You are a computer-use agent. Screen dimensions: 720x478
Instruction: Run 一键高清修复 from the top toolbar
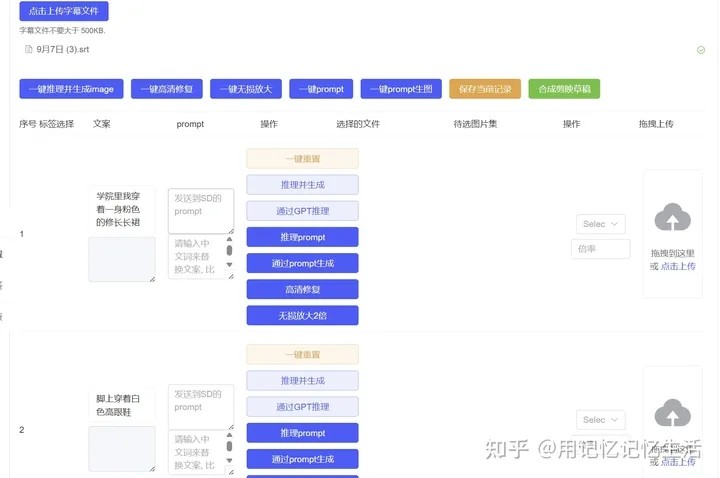(167, 89)
